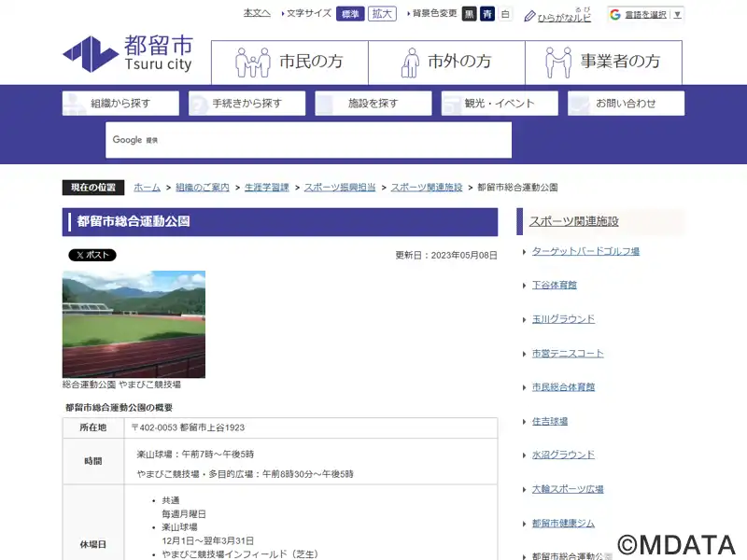
Task: Open the 観光・イベント menu
Action: pyautogui.click(x=500, y=104)
